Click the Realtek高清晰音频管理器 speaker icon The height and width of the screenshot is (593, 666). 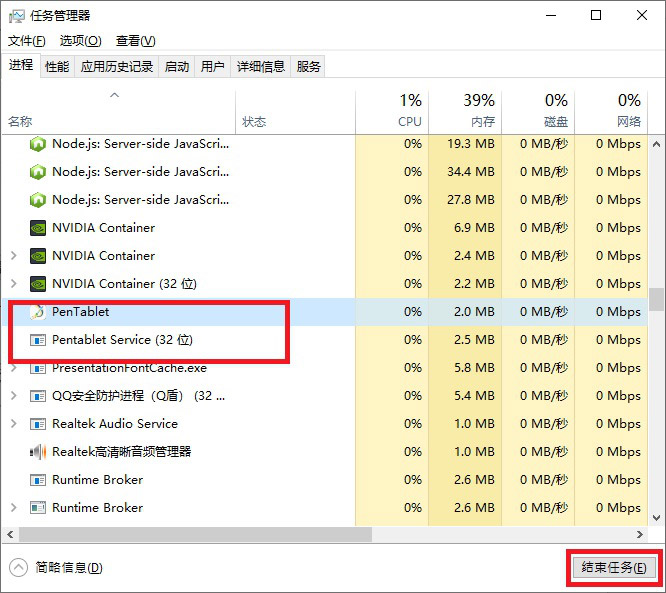pos(38,452)
